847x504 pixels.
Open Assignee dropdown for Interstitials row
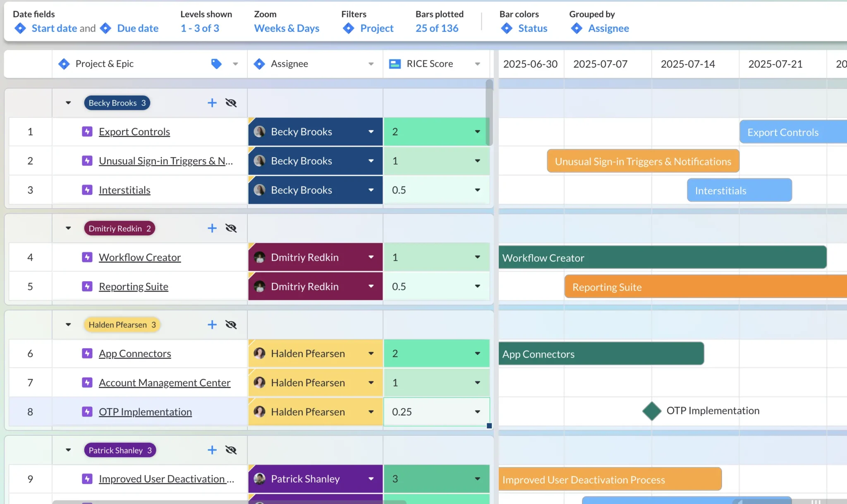pyautogui.click(x=371, y=190)
